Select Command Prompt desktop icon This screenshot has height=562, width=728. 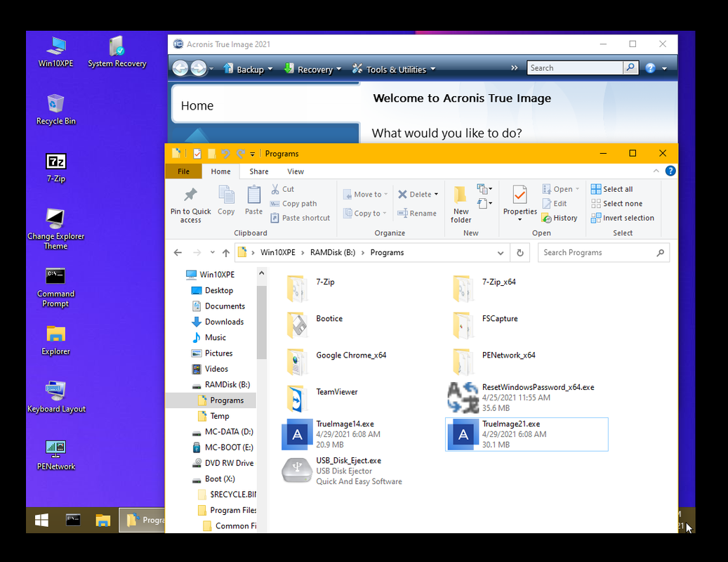point(55,287)
